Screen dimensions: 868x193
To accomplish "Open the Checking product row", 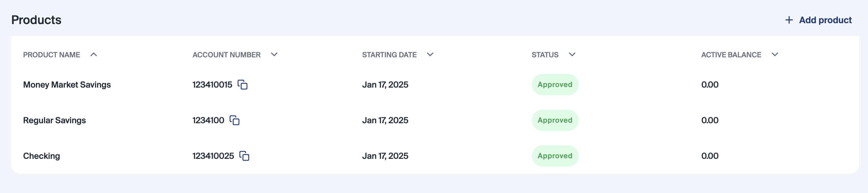I will [42, 156].
